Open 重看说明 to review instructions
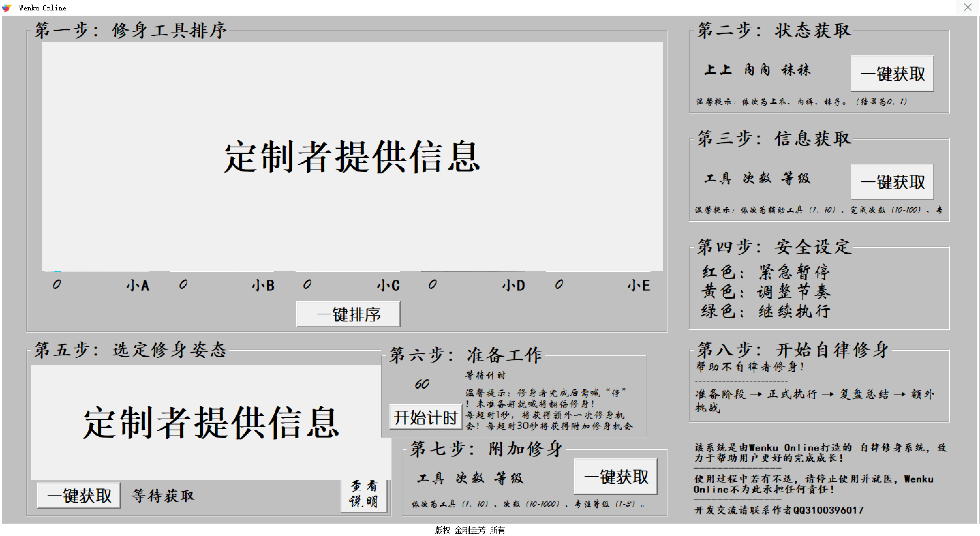This screenshot has width=980, height=536. tap(364, 495)
